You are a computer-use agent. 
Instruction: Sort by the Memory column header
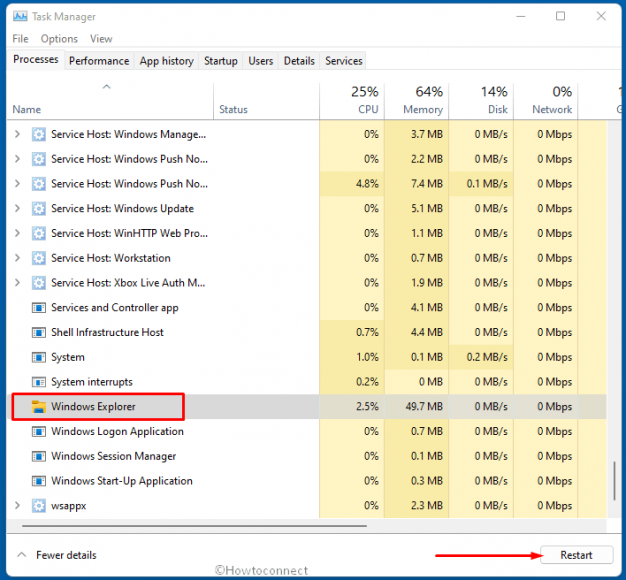416,101
